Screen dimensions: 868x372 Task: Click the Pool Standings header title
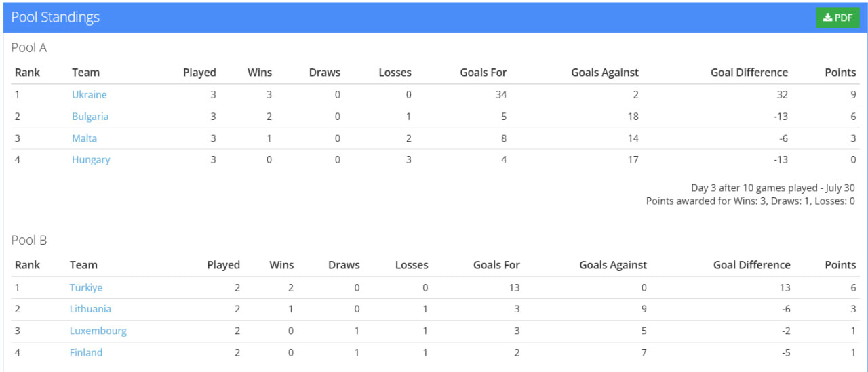coord(56,18)
